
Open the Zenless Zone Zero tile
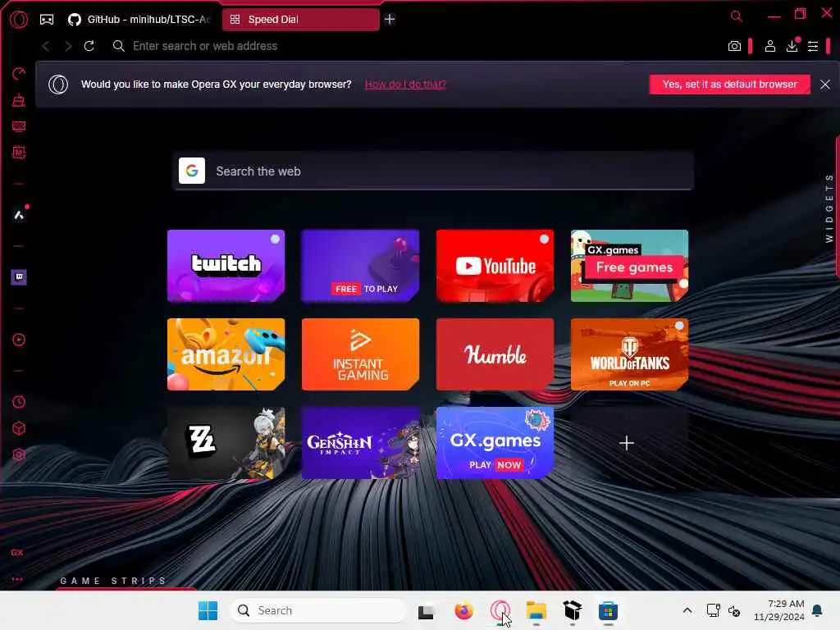[226, 443]
